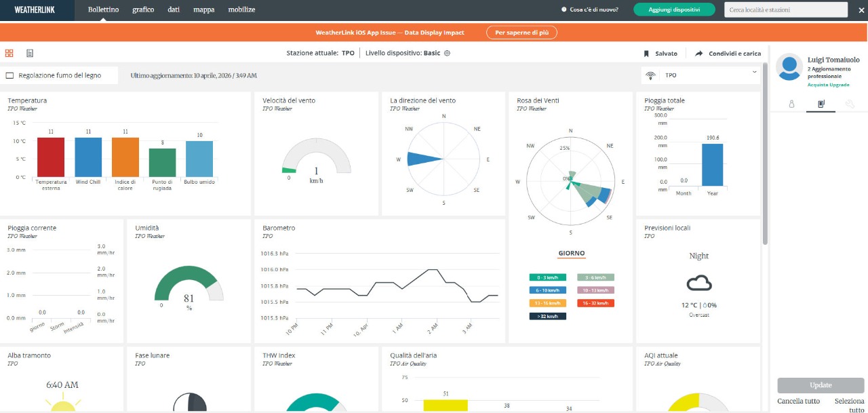Expand the TPO station dropdown
868x413 pixels.
click(x=754, y=73)
